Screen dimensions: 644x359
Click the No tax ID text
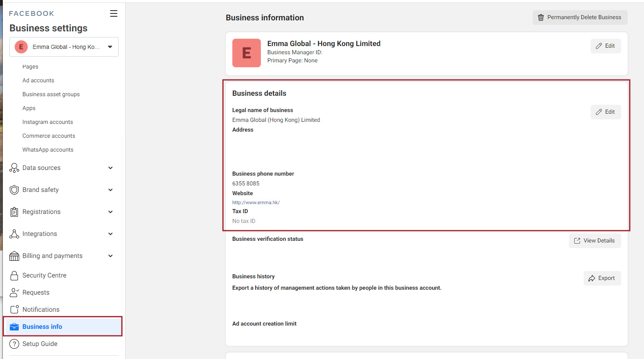click(x=244, y=221)
